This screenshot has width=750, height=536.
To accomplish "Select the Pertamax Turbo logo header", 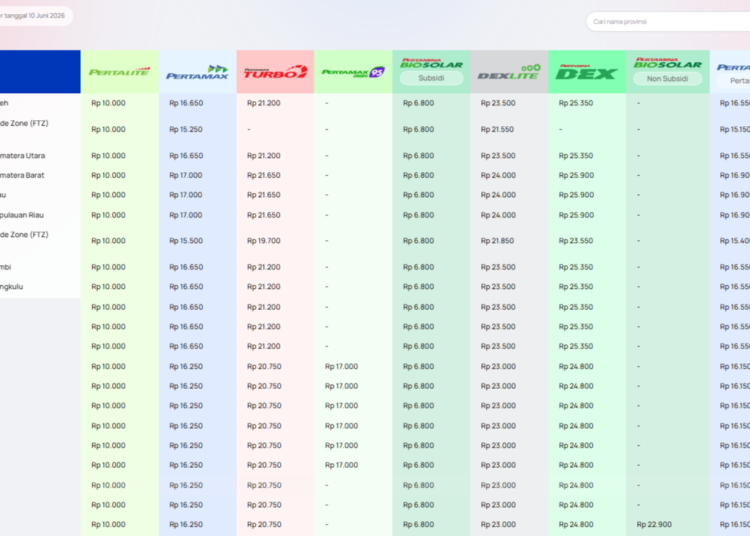I will (x=276, y=72).
